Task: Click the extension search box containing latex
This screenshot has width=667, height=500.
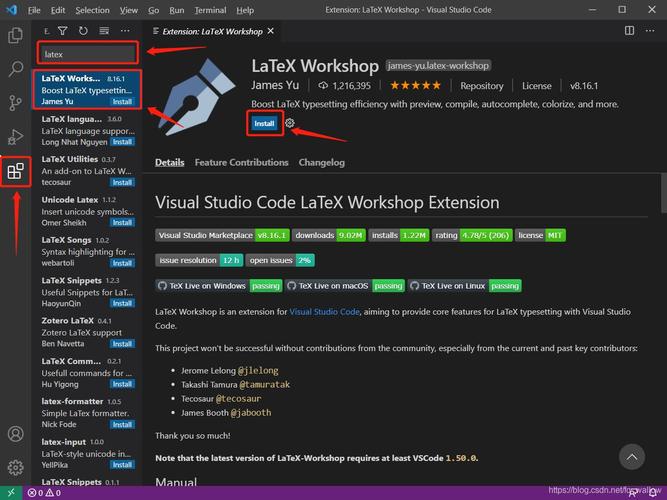Action: coord(87,53)
